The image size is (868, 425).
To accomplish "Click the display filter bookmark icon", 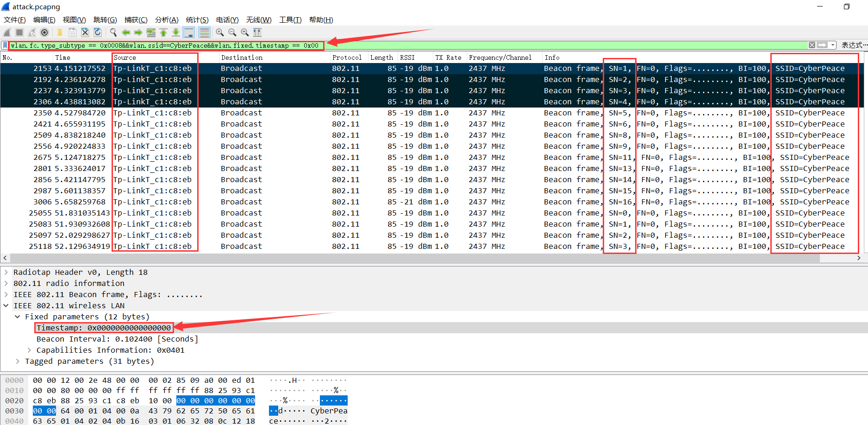I will (x=5, y=45).
